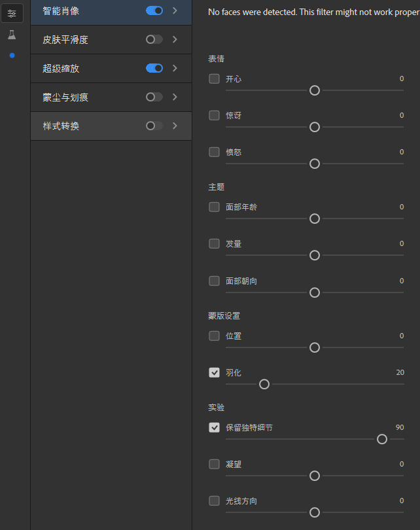Open the filter sliders panel icon
The height and width of the screenshot is (530, 420).
[x=12, y=13]
